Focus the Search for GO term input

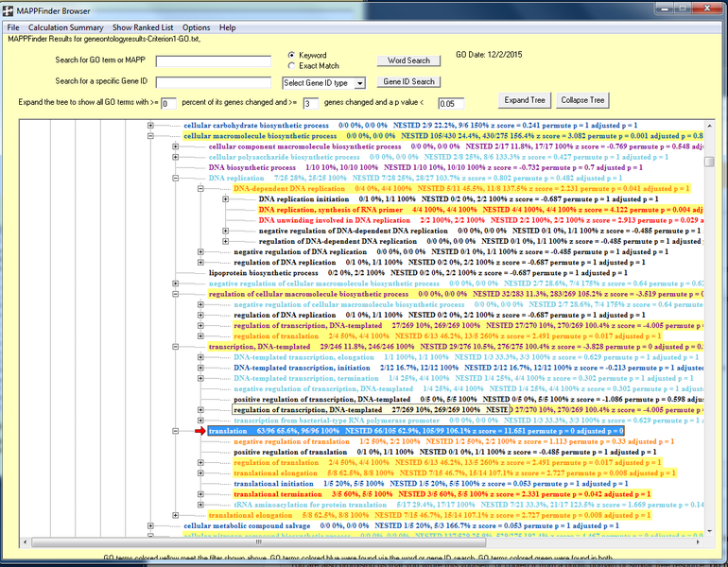tap(213, 61)
